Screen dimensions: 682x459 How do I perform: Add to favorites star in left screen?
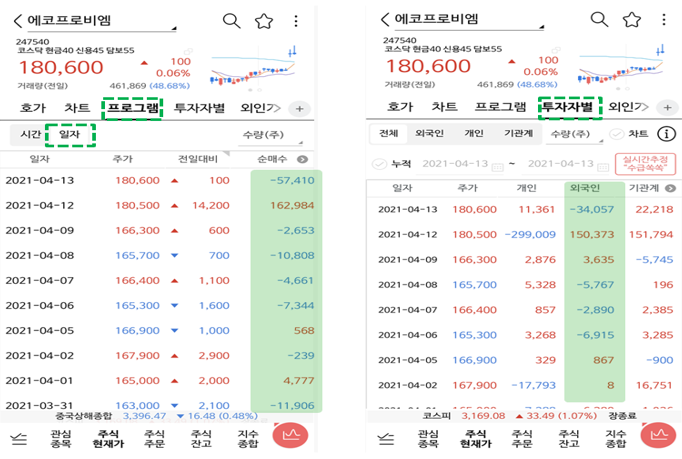(264, 21)
